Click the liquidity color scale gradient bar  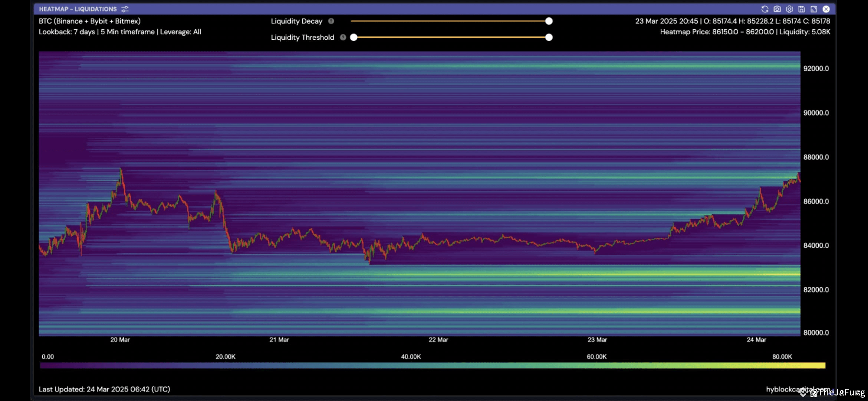coord(433,366)
